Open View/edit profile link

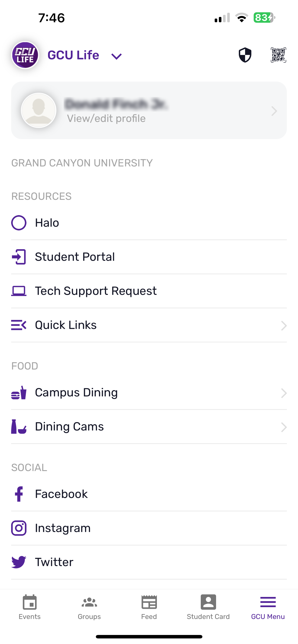click(106, 118)
